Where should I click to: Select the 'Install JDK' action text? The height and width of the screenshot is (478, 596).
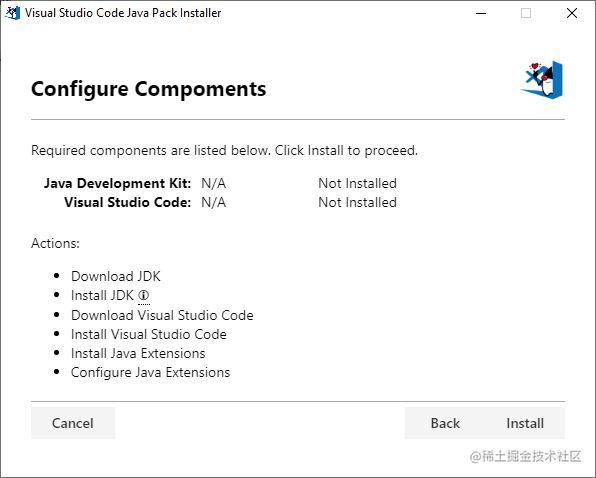point(102,295)
